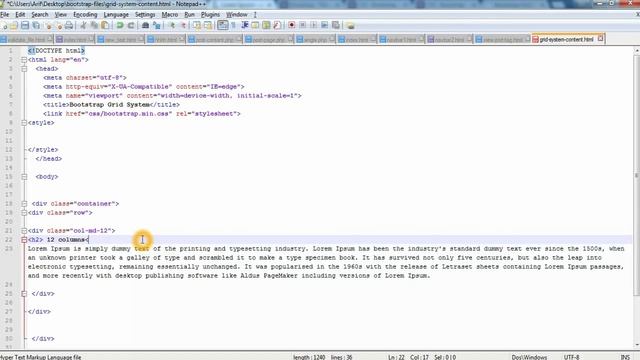Toggle Show All Characters pilcrow button
This screenshot has height=360, width=640.
[234, 26]
